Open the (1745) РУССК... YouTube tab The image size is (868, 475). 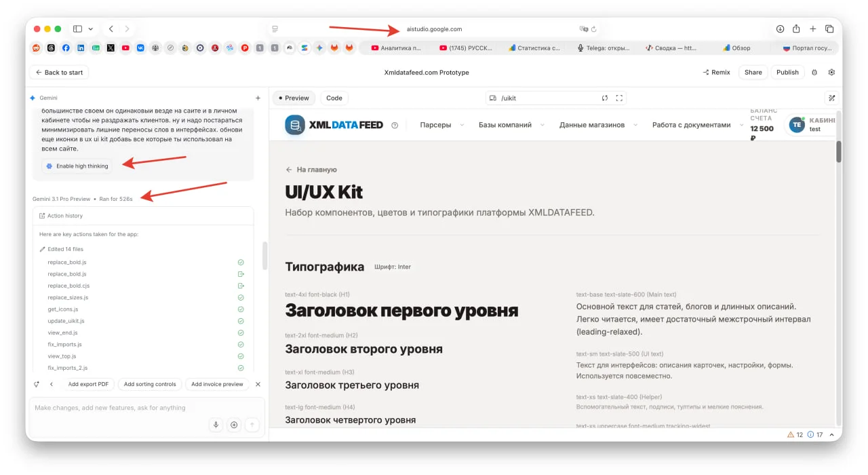(x=465, y=48)
